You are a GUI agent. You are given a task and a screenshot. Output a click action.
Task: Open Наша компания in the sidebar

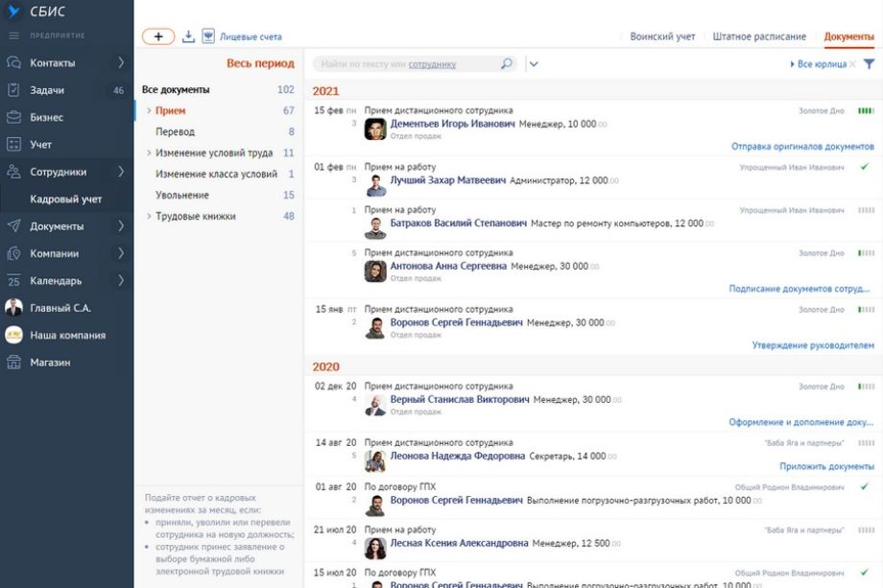[x=67, y=336]
